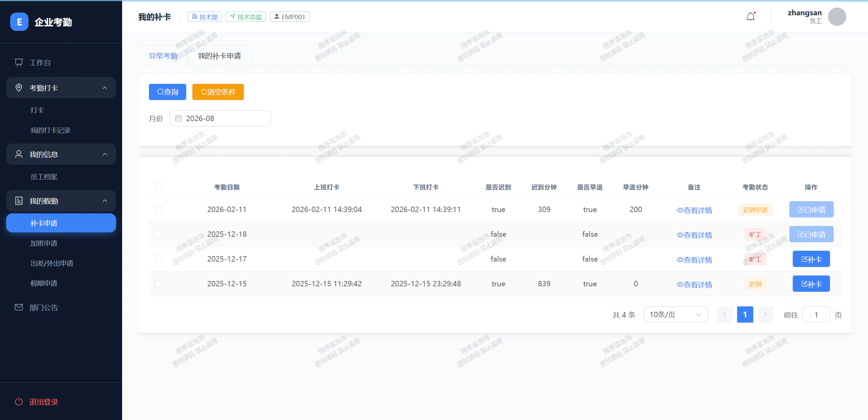Open 员工档案 in the sidebar
This screenshot has width=868, height=420.
tap(61, 177)
